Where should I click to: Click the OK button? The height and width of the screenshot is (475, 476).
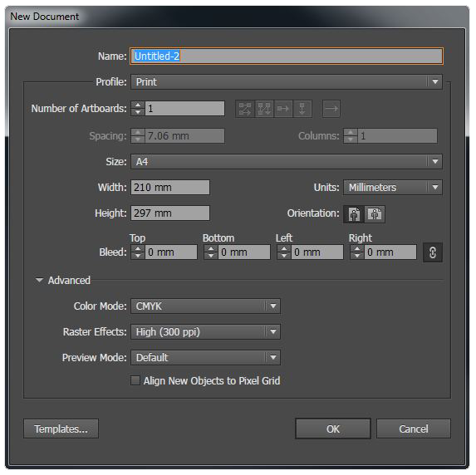click(x=333, y=428)
